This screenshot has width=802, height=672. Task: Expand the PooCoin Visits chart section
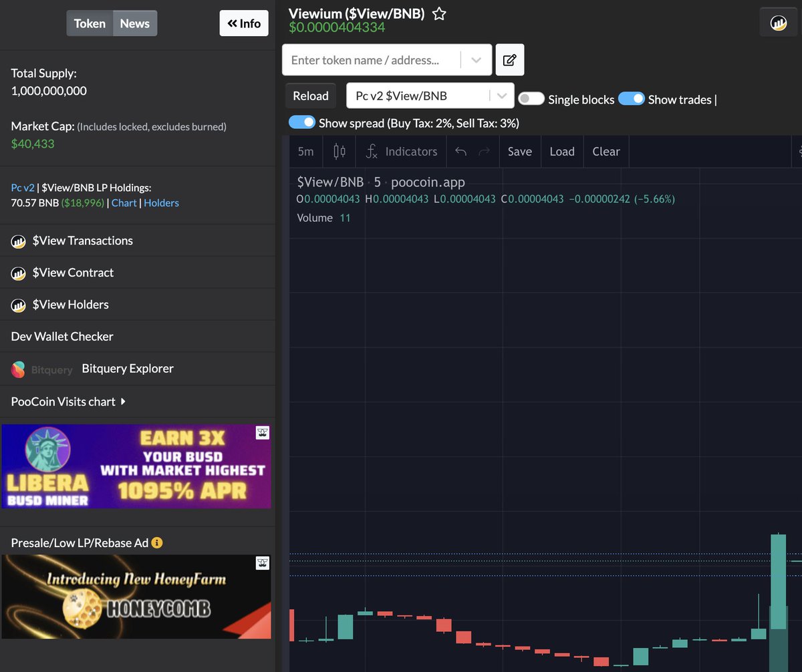[x=68, y=401]
